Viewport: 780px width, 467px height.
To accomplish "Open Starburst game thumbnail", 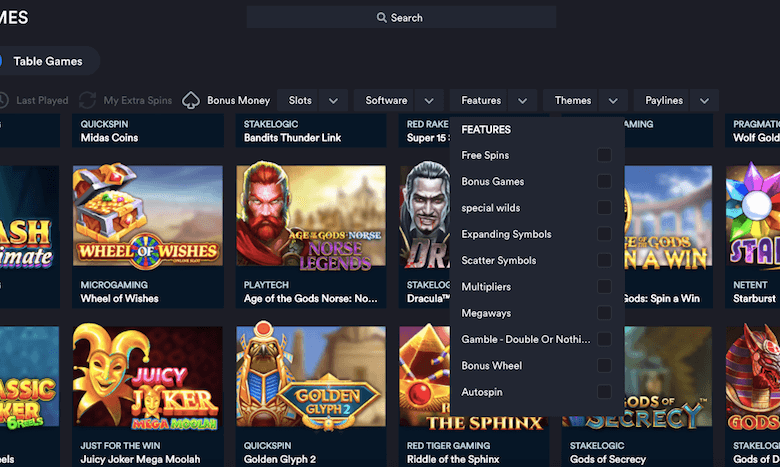I will coord(753,216).
